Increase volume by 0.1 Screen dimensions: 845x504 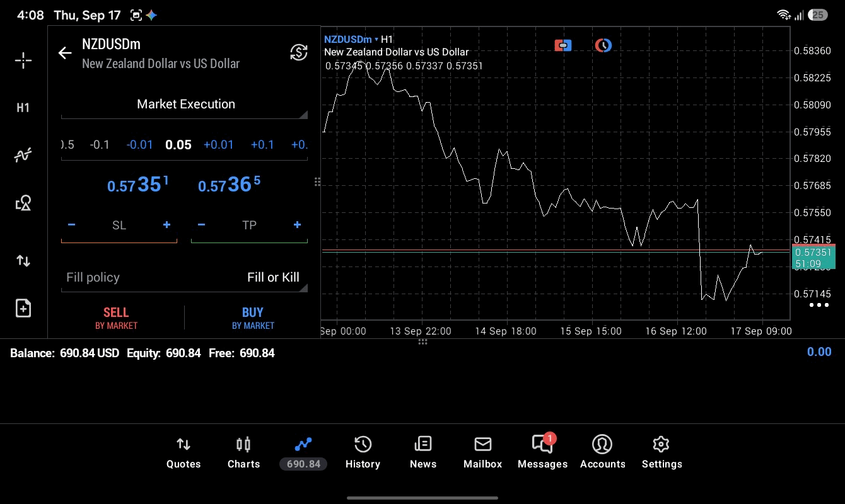[262, 145]
